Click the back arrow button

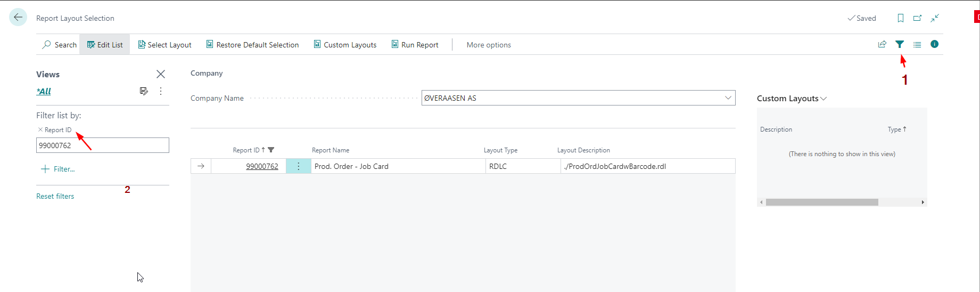click(x=18, y=18)
